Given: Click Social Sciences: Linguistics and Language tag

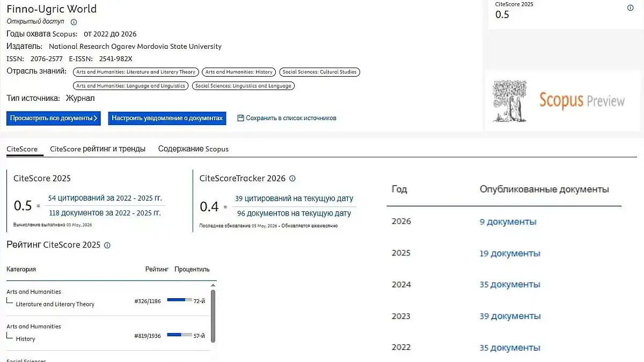Looking at the screenshot, I should (243, 86).
